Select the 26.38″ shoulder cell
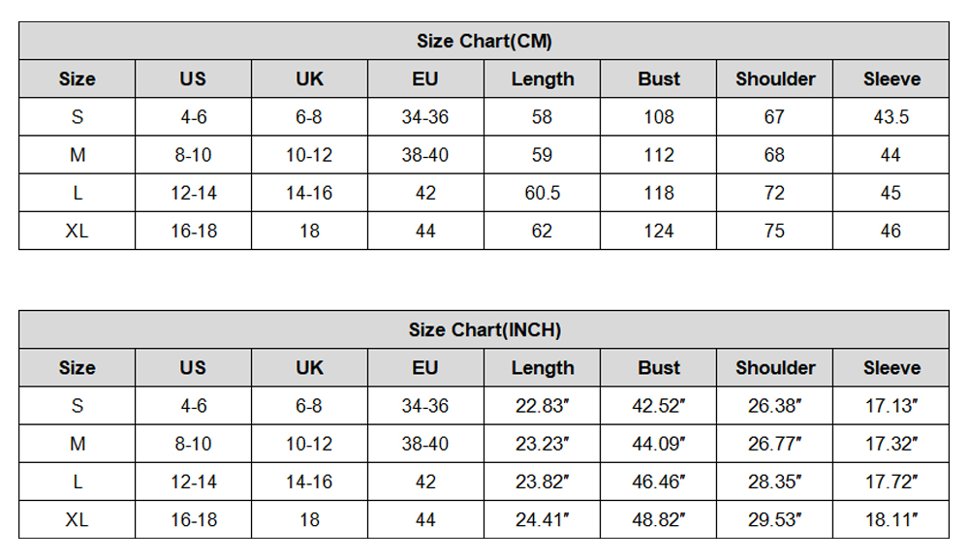 pyautogui.click(x=775, y=406)
